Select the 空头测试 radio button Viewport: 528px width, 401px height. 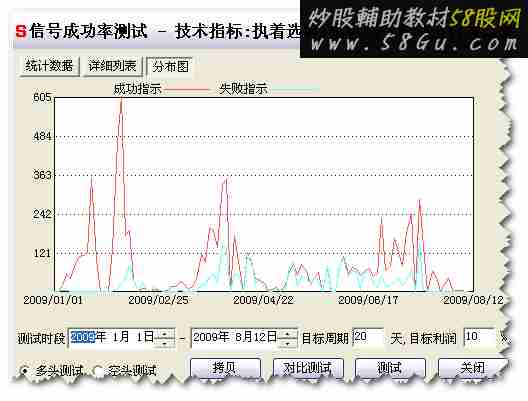click(98, 371)
